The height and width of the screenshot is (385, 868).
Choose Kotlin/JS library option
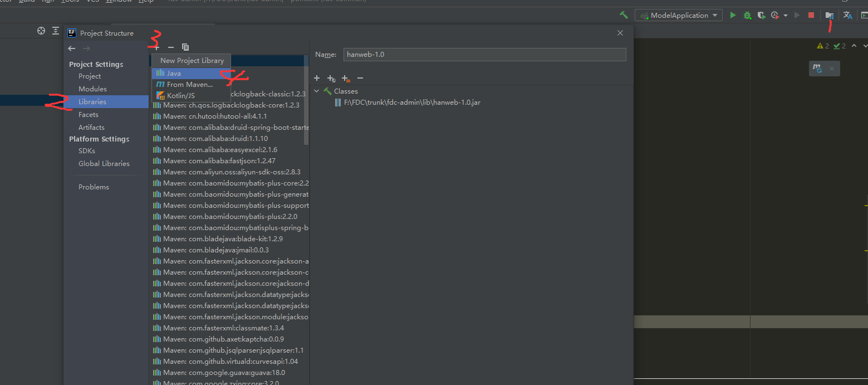[x=191, y=95]
